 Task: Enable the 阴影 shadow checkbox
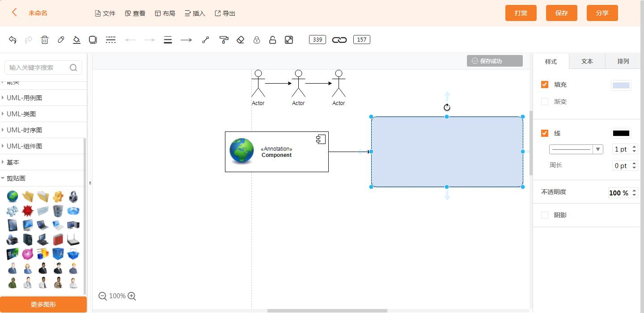[x=545, y=215]
